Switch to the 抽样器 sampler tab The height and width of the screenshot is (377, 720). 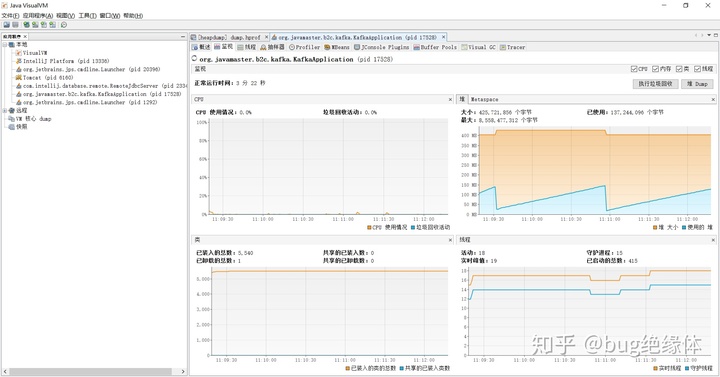tap(272, 47)
